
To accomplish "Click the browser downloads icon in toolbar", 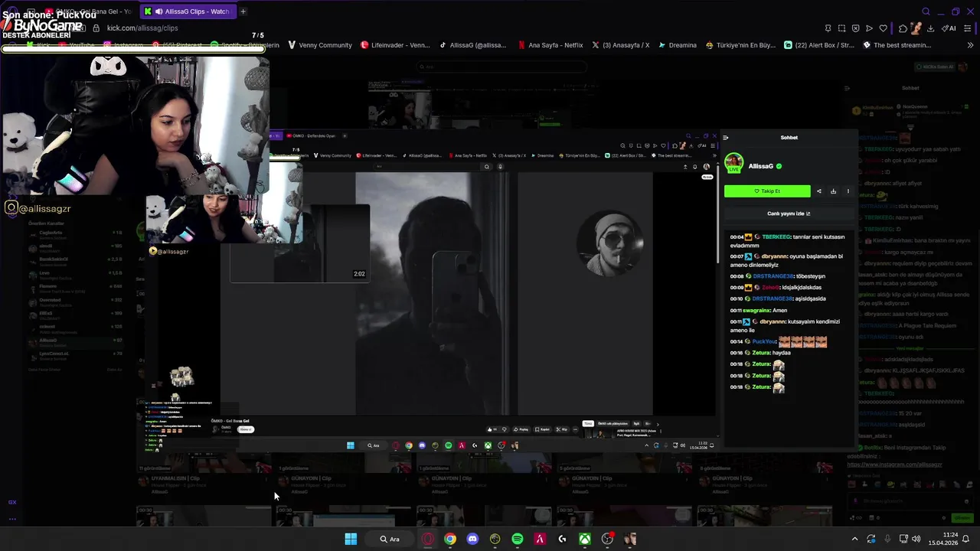I will coord(930,28).
